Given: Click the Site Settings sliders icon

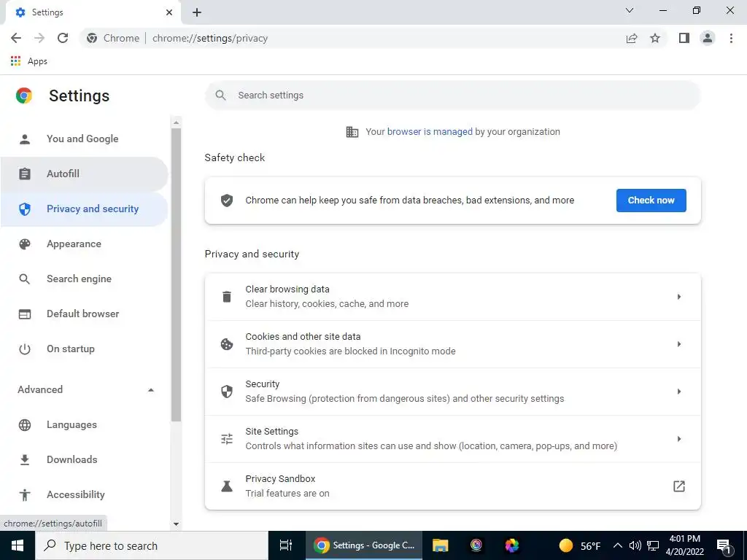Looking at the screenshot, I should coord(227,438).
